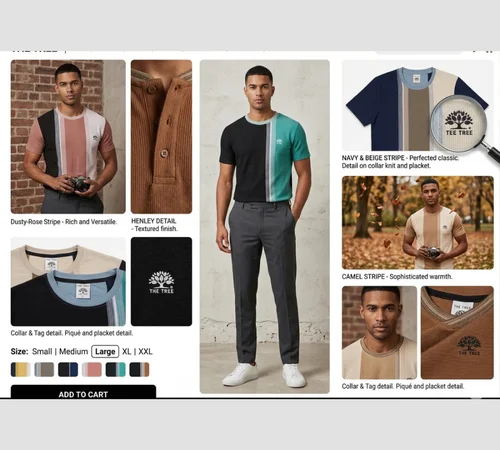This screenshot has height=450, width=500.
Task: Select size XL
Action: tap(126, 352)
